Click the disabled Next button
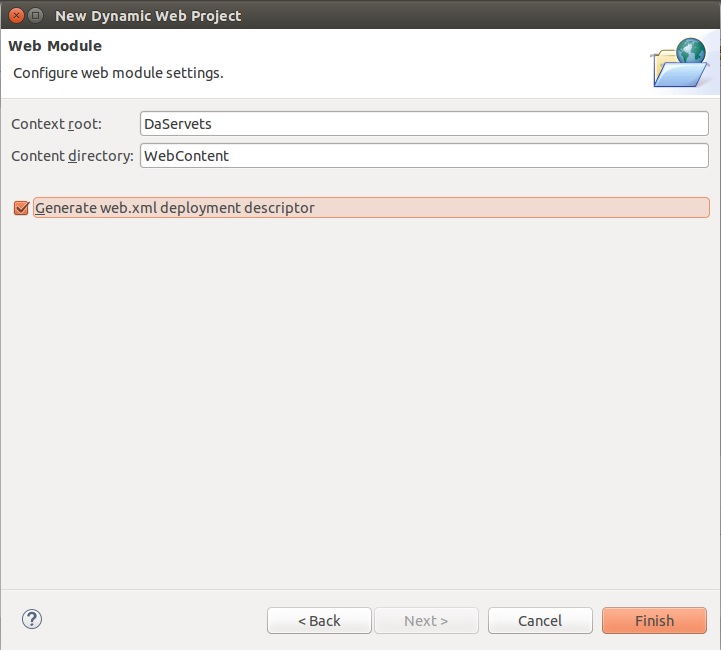721x650 pixels. coord(426,620)
